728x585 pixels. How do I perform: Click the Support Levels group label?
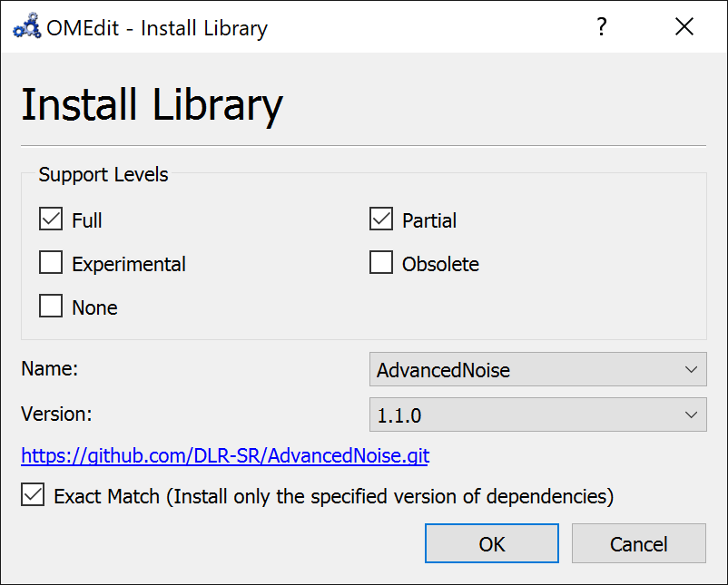point(103,174)
